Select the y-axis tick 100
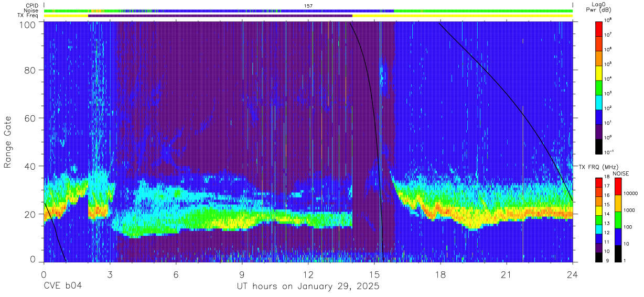Screen dimensions: 644x297 (x=28, y=25)
